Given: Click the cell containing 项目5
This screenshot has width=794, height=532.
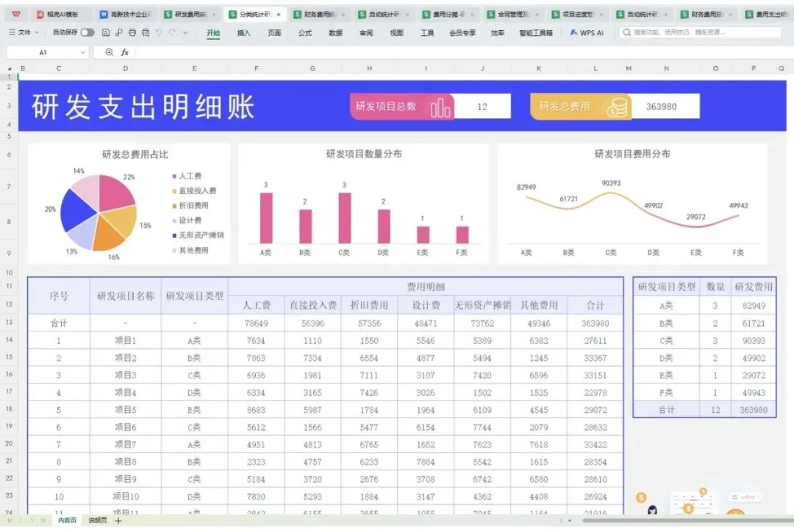Looking at the screenshot, I should (x=126, y=410).
